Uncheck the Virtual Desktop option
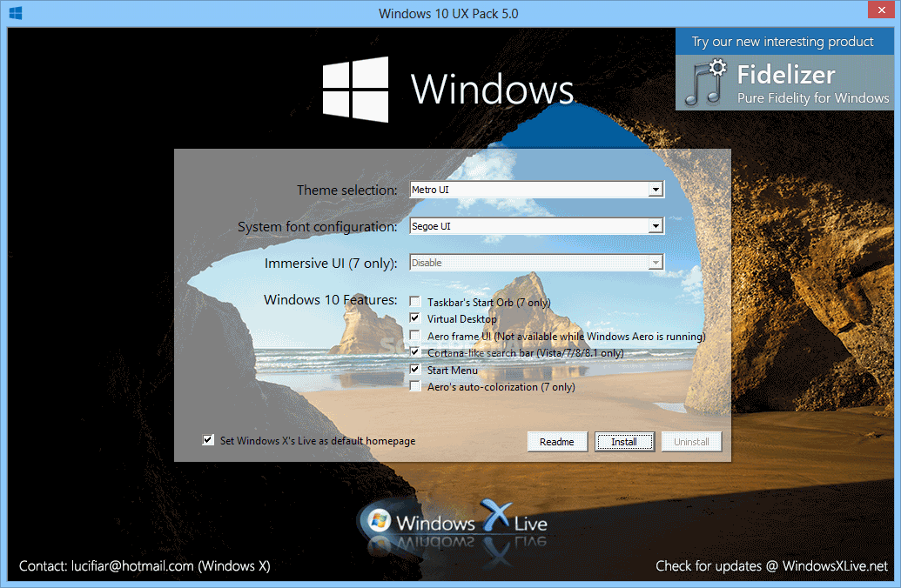 click(x=415, y=318)
